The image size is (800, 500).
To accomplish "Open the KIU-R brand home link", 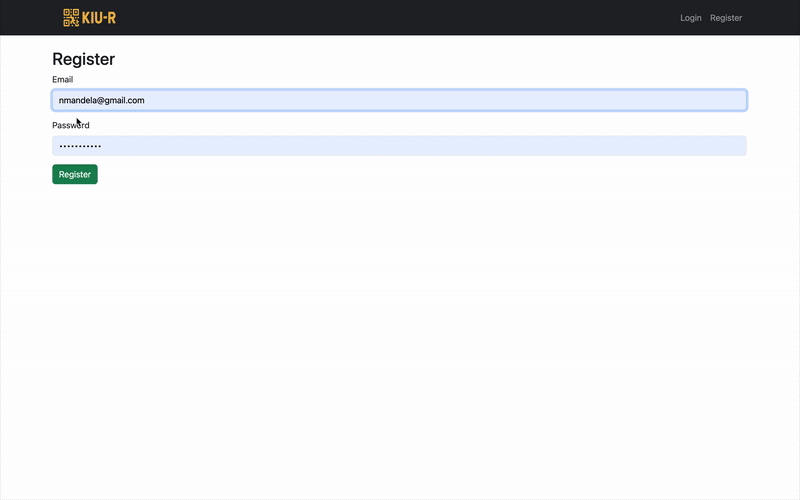I will (x=90, y=17).
